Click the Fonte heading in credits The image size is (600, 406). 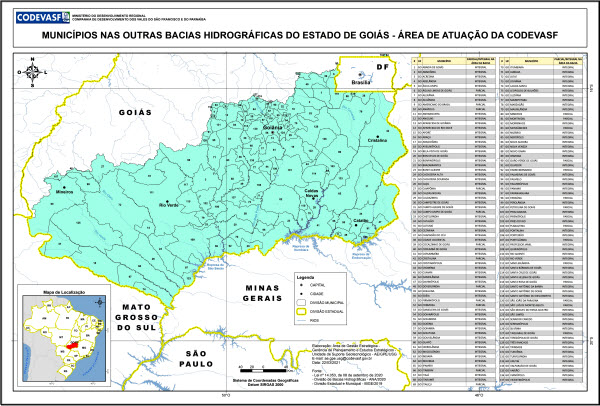click(317, 369)
